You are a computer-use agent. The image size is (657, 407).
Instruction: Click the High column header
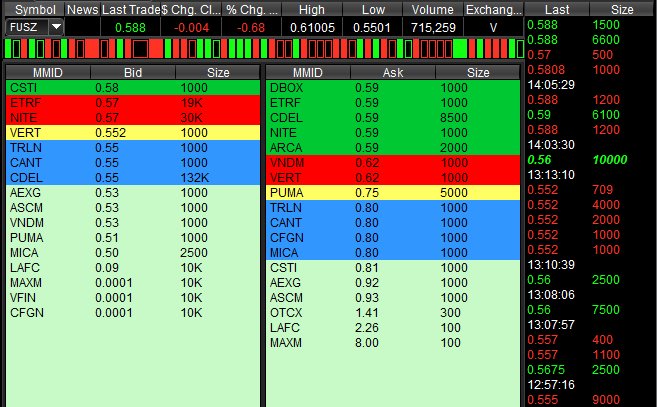click(312, 9)
